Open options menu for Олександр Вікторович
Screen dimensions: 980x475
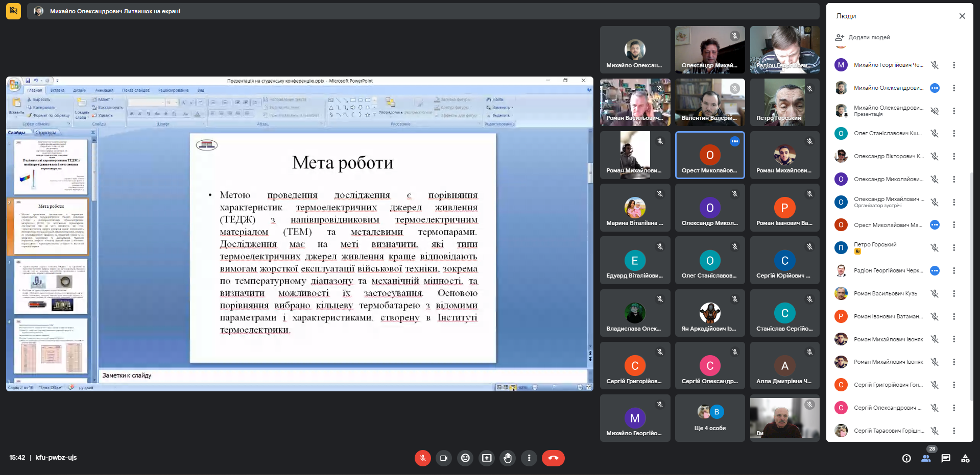pyautogui.click(x=954, y=156)
